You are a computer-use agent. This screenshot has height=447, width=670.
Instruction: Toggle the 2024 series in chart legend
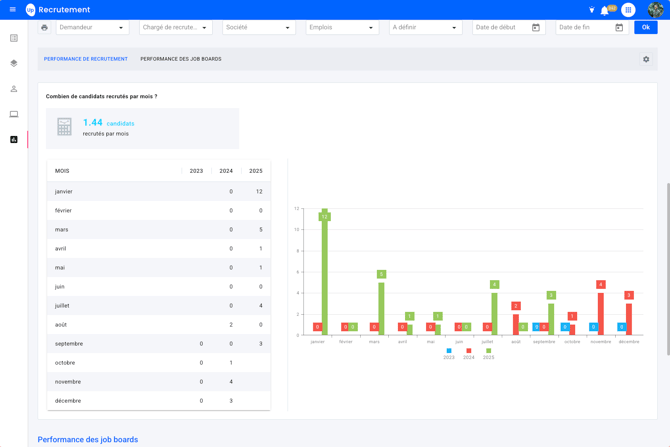point(468,353)
